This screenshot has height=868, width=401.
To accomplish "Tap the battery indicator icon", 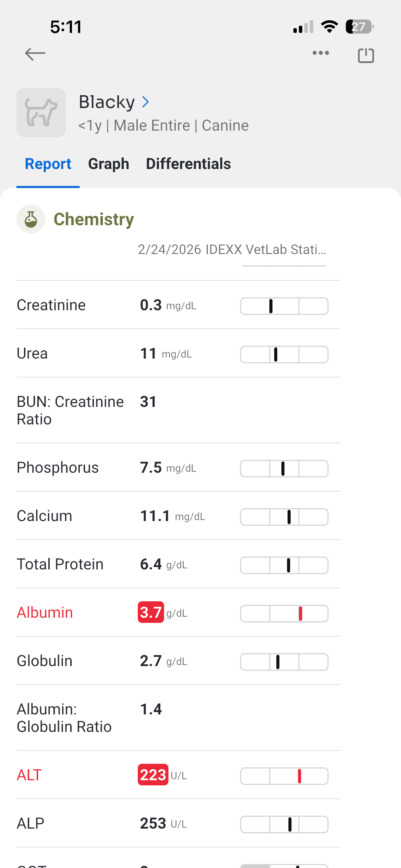I will click(x=359, y=27).
